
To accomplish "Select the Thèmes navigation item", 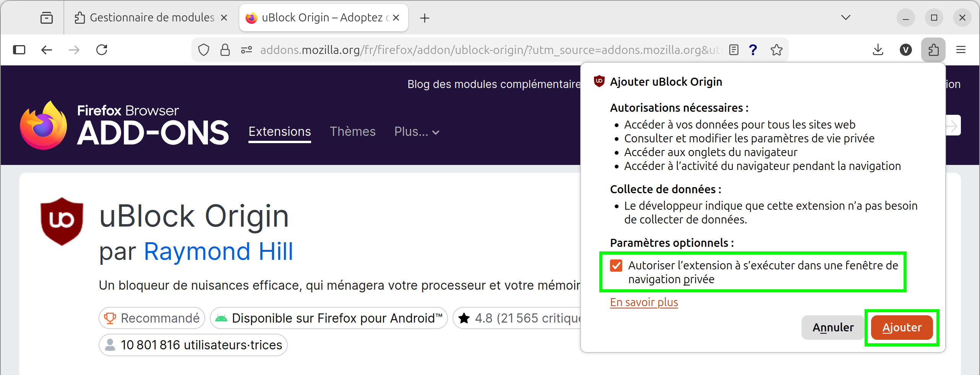I will point(352,132).
